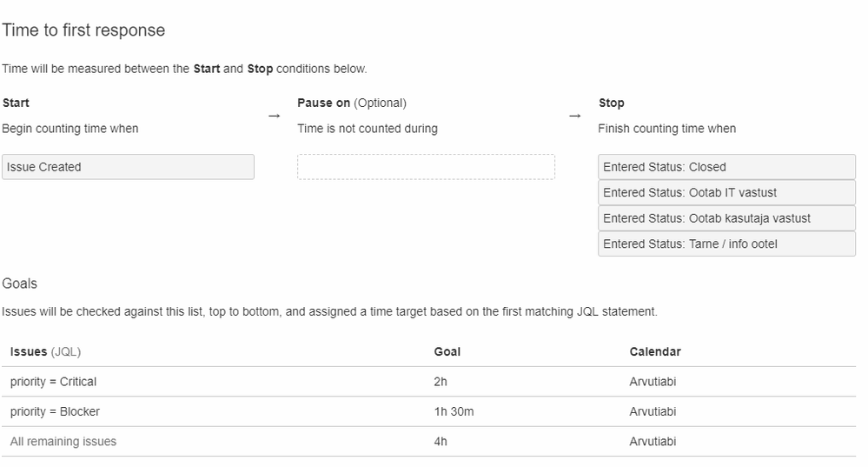
Task: Click the arrow between Start and Pause on
Action: click(275, 116)
